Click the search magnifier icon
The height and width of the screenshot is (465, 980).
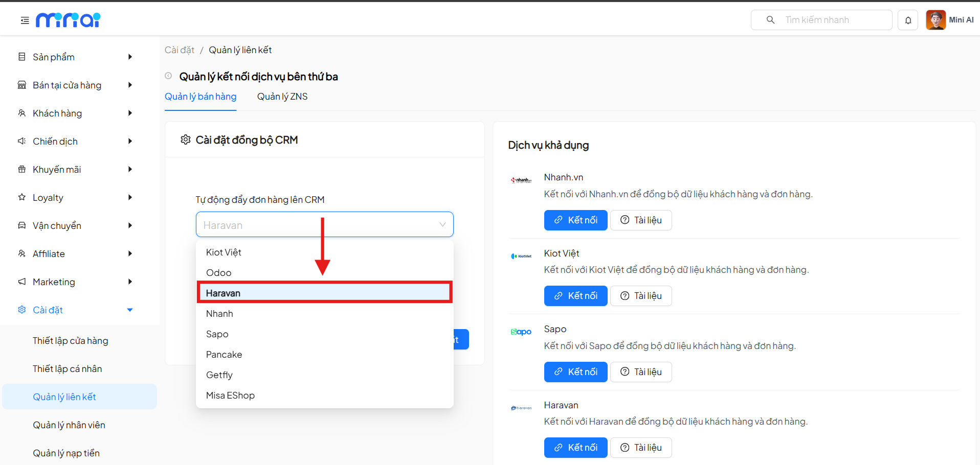770,19
